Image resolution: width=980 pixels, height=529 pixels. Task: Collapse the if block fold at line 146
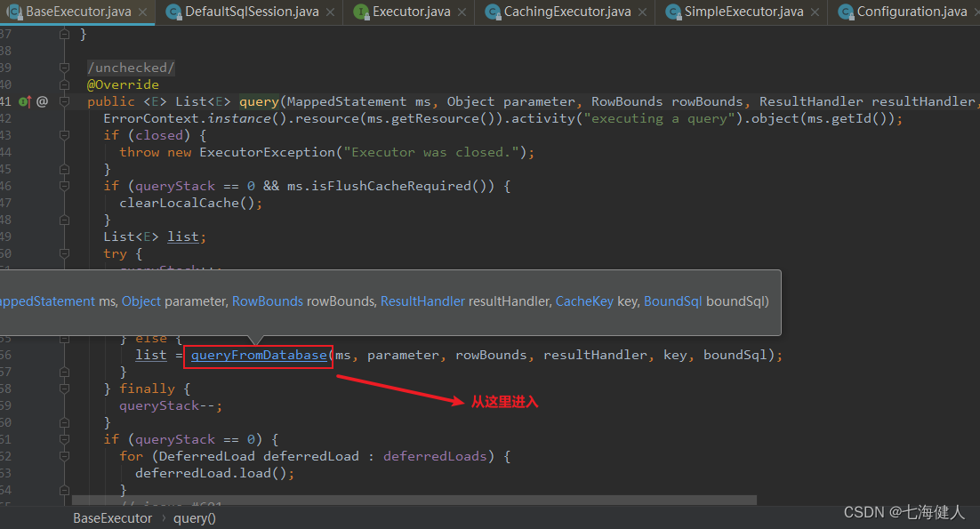point(63,185)
